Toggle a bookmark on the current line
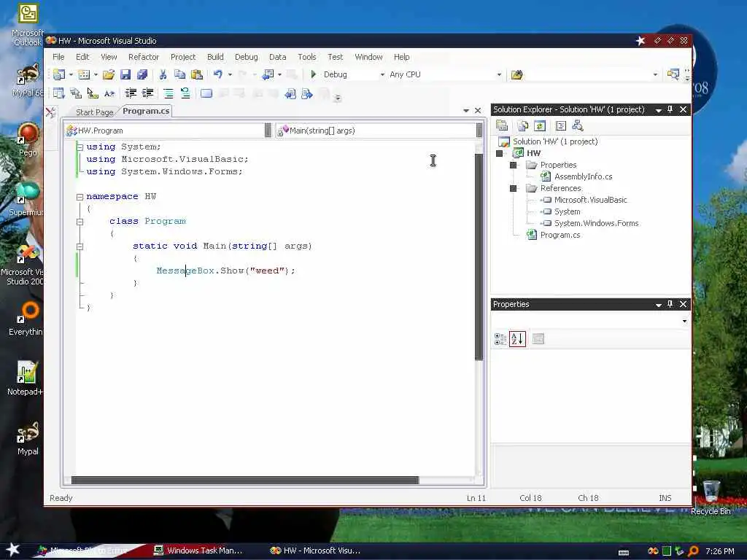Image resolution: width=747 pixels, height=560 pixels. (x=206, y=93)
